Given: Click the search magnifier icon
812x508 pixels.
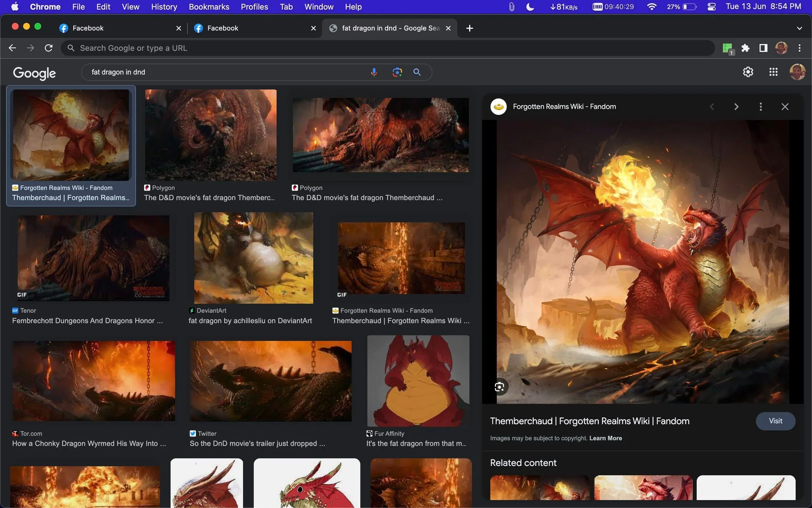Looking at the screenshot, I should coord(417,72).
